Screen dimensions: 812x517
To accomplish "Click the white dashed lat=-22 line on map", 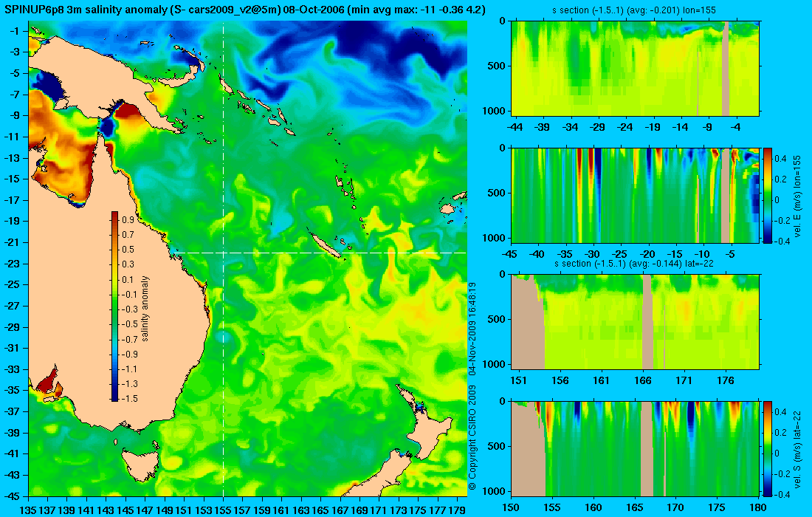I will 318,253.
